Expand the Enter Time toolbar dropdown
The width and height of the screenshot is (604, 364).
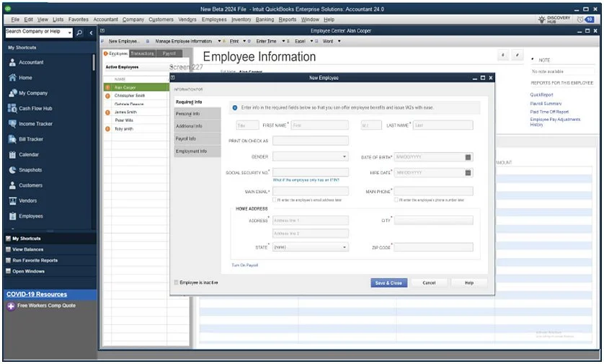click(283, 41)
